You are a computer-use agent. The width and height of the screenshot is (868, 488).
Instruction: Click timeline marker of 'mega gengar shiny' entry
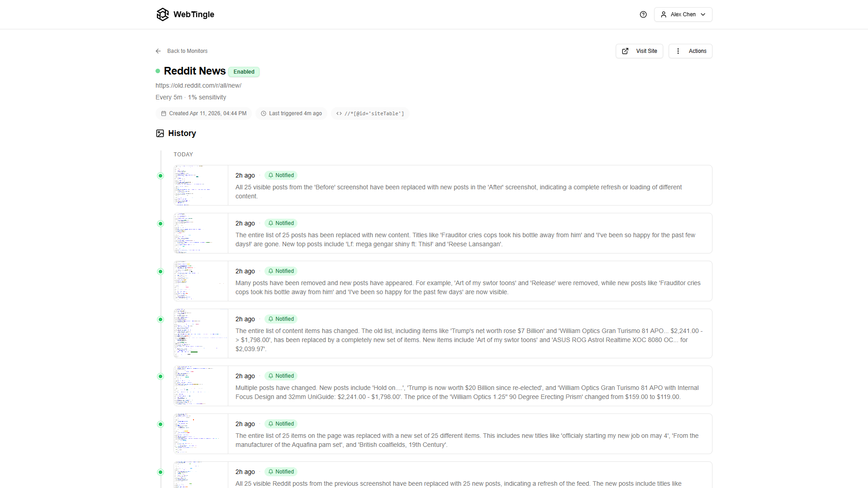point(160,224)
